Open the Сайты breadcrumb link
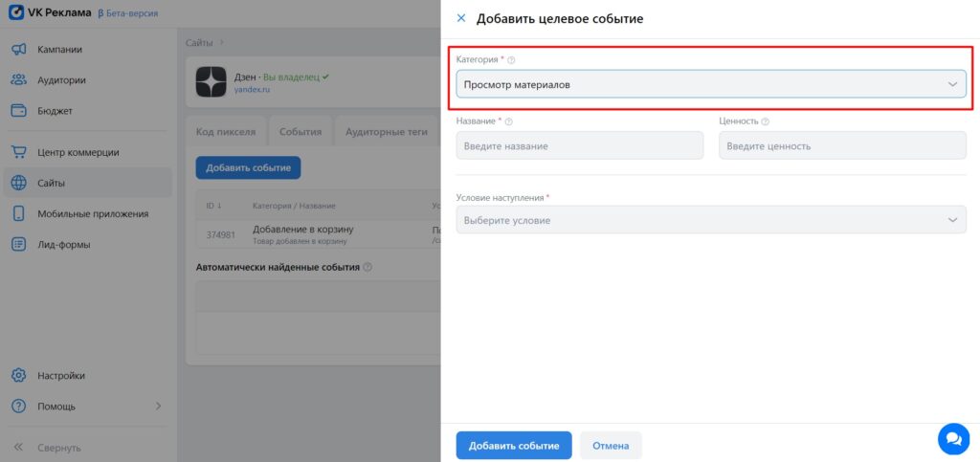 [199, 42]
